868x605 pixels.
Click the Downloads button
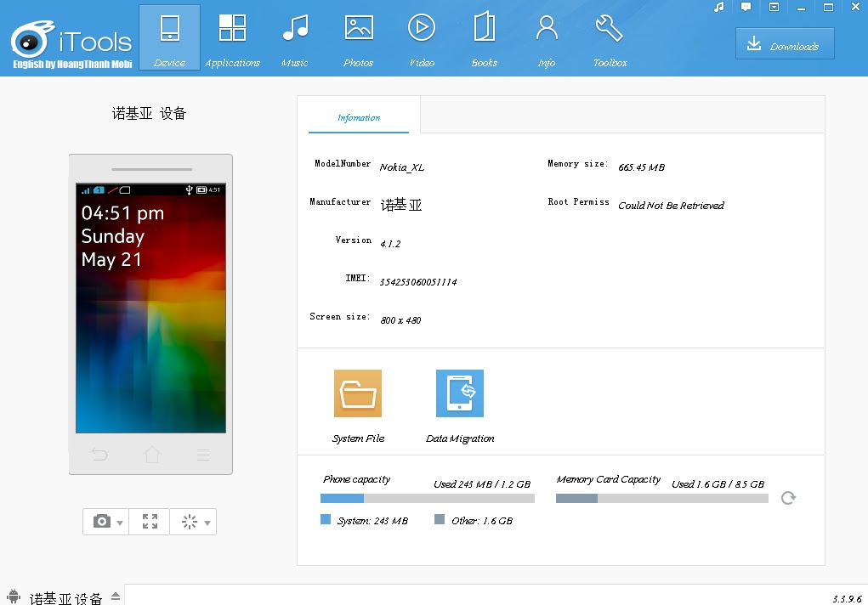click(785, 43)
